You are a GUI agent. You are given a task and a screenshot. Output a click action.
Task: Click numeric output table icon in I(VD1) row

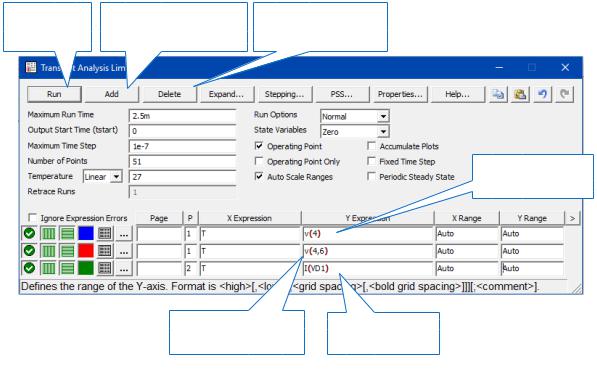105,268
